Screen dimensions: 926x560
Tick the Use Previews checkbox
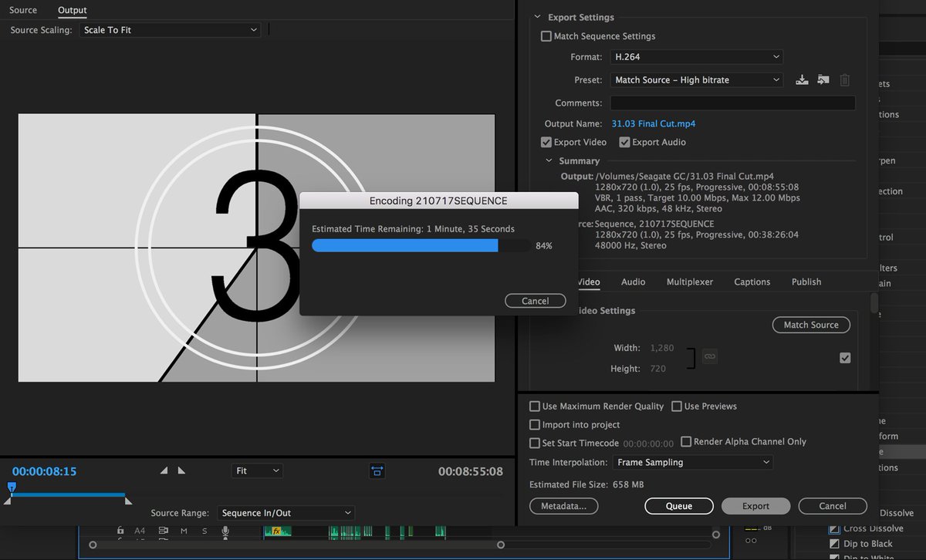677,407
